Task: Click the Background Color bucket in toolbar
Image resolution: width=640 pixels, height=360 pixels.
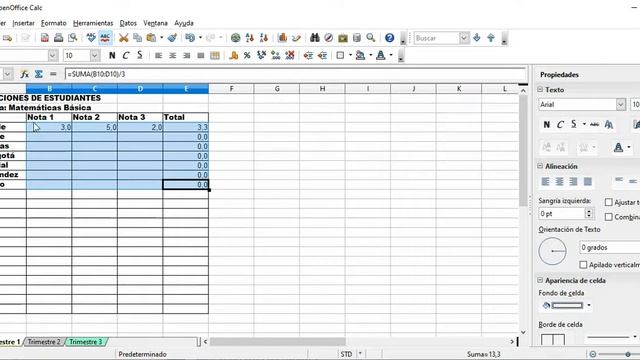Action: [x=360, y=56]
